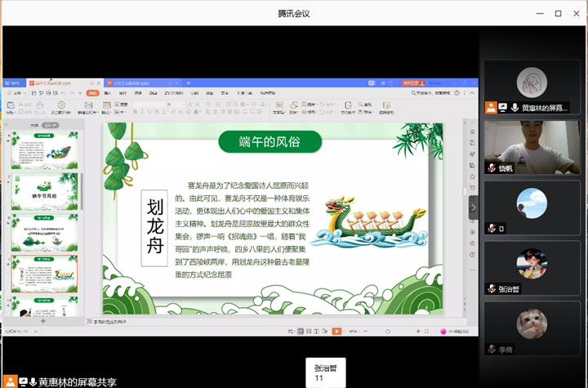
Task: Click fit slide to window icon
Action: coord(426,332)
